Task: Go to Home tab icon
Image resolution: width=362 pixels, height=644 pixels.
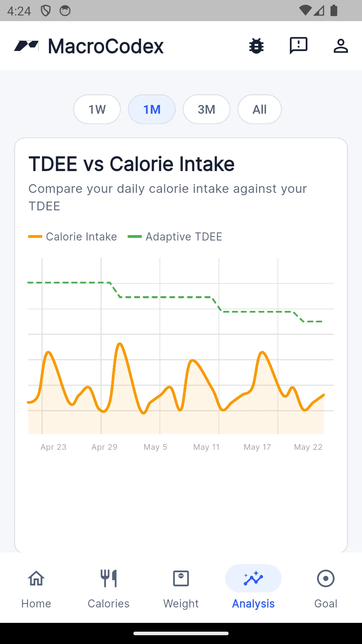Action: (36, 578)
